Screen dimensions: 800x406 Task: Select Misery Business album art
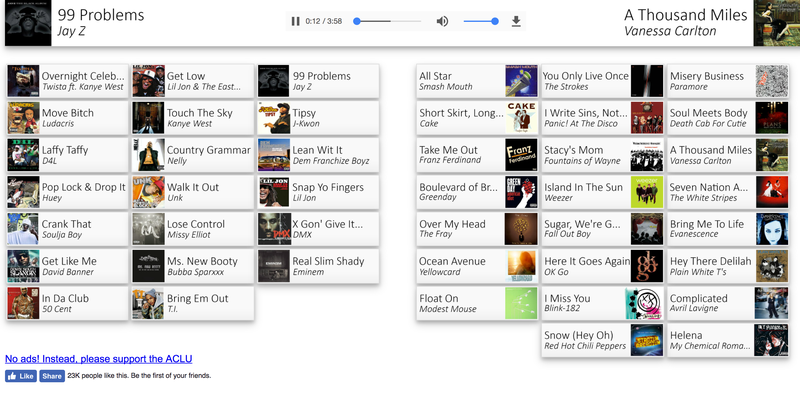coord(772,81)
